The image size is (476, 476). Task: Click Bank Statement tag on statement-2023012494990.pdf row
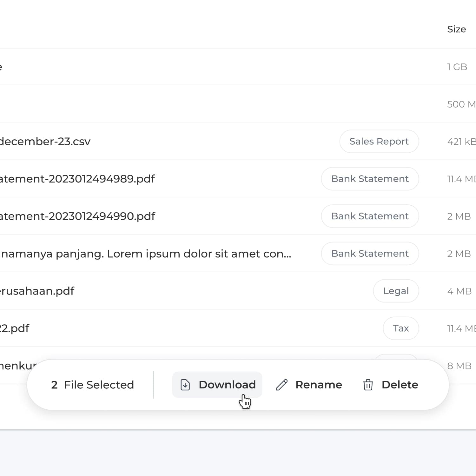[x=370, y=216]
